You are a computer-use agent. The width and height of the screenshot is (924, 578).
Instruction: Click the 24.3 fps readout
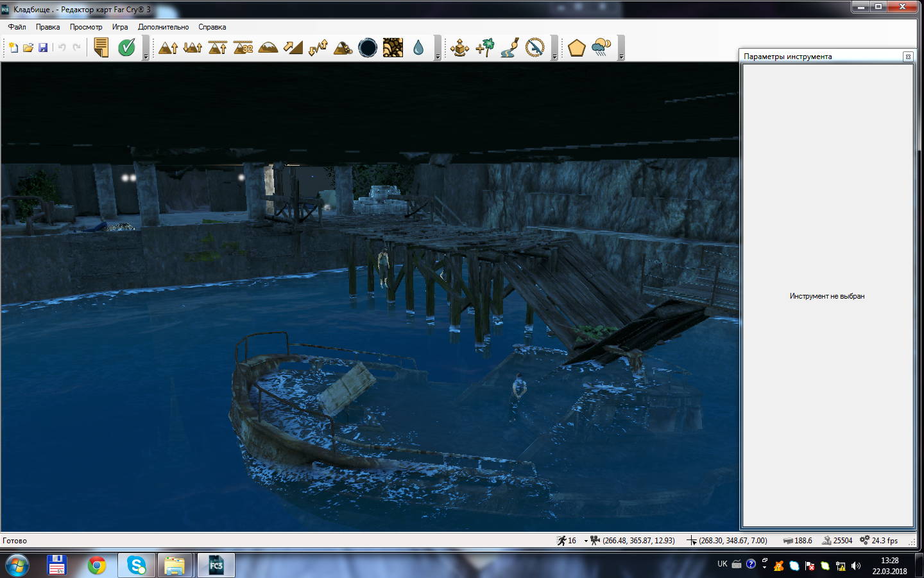[x=884, y=541]
